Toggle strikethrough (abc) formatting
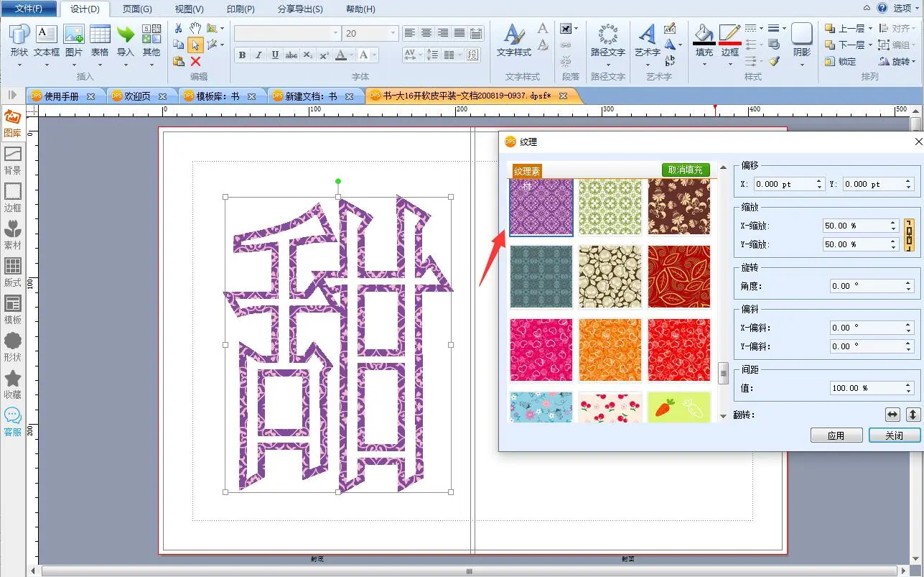 point(291,55)
